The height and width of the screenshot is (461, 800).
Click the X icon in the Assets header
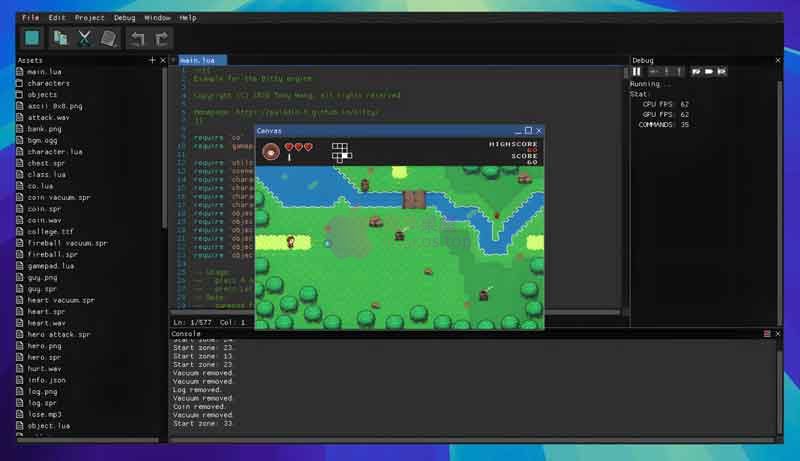[163, 60]
